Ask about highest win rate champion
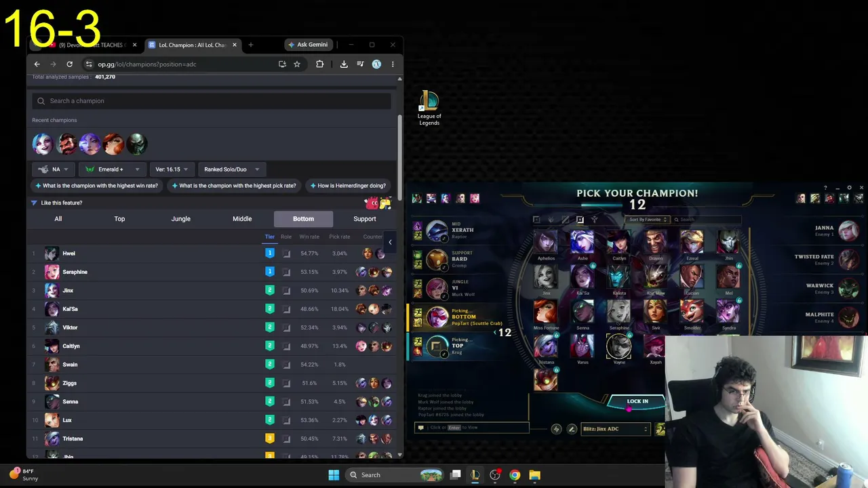The image size is (868, 488). point(97,186)
